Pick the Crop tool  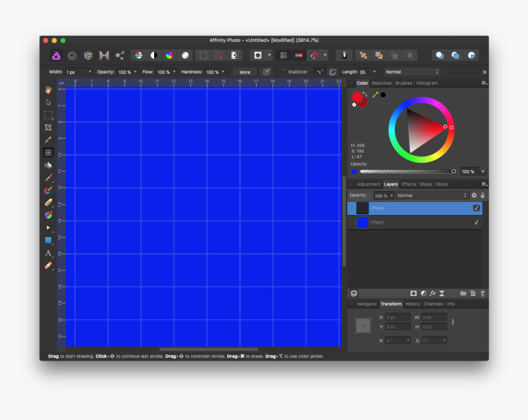tap(48, 128)
